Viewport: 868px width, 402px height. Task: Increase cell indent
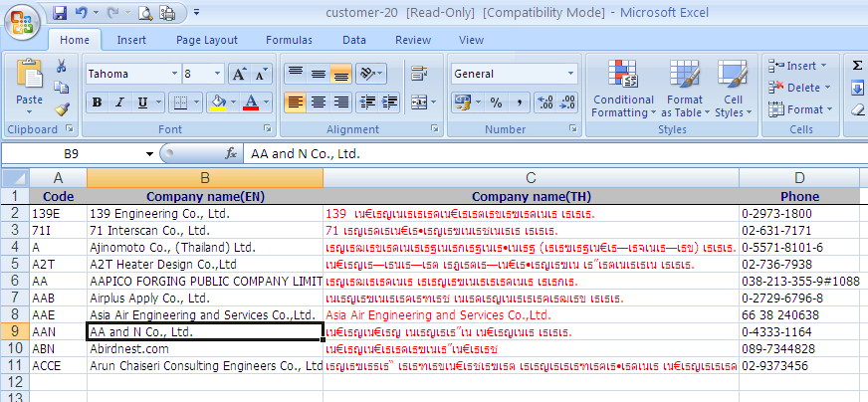(x=390, y=102)
